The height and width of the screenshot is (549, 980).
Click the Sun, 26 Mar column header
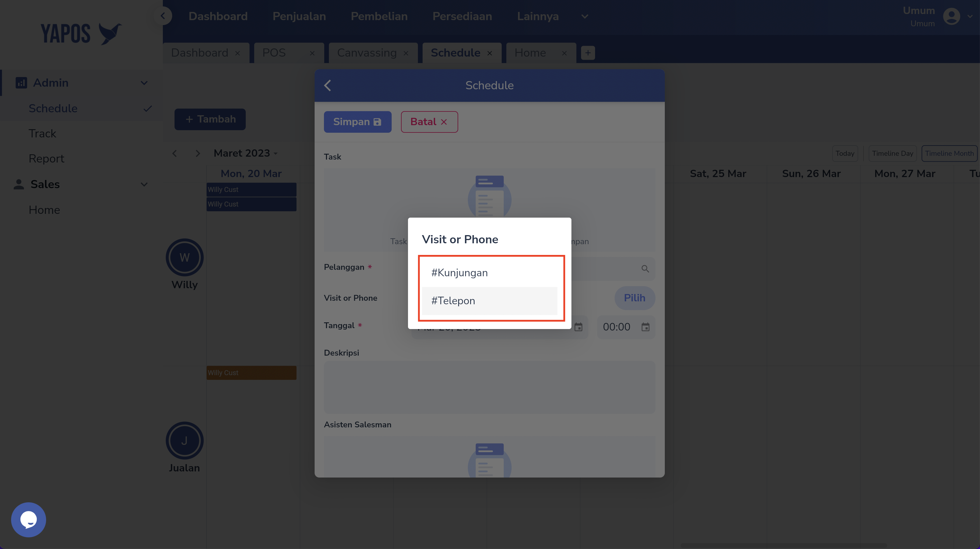coord(811,174)
